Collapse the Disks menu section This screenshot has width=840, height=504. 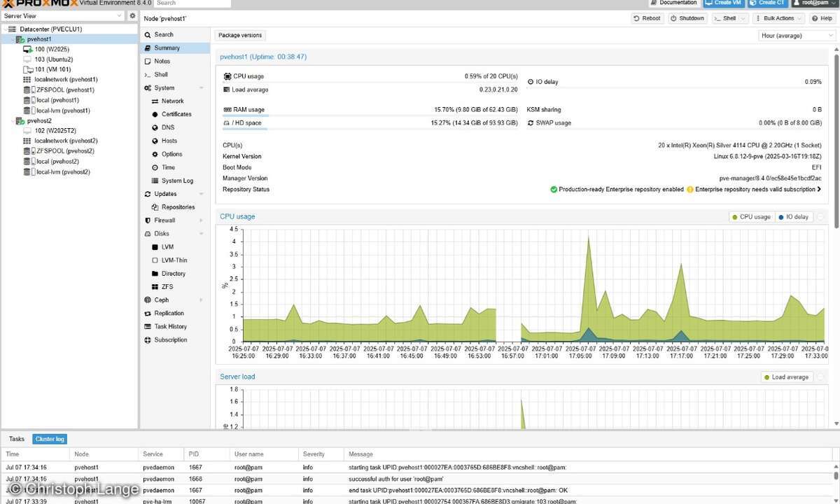coord(201,234)
